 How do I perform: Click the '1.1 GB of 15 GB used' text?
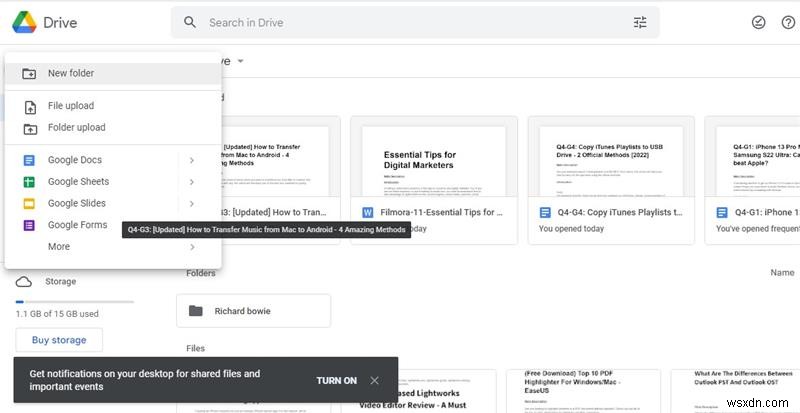click(57, 314)
